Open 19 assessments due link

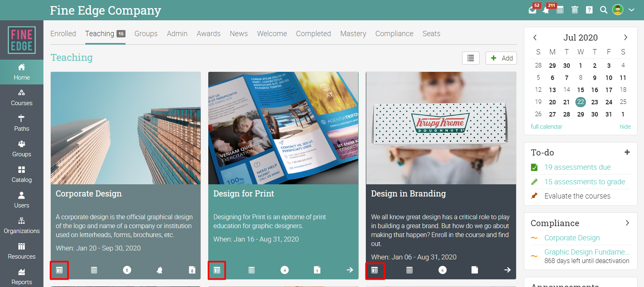(577, 167)
